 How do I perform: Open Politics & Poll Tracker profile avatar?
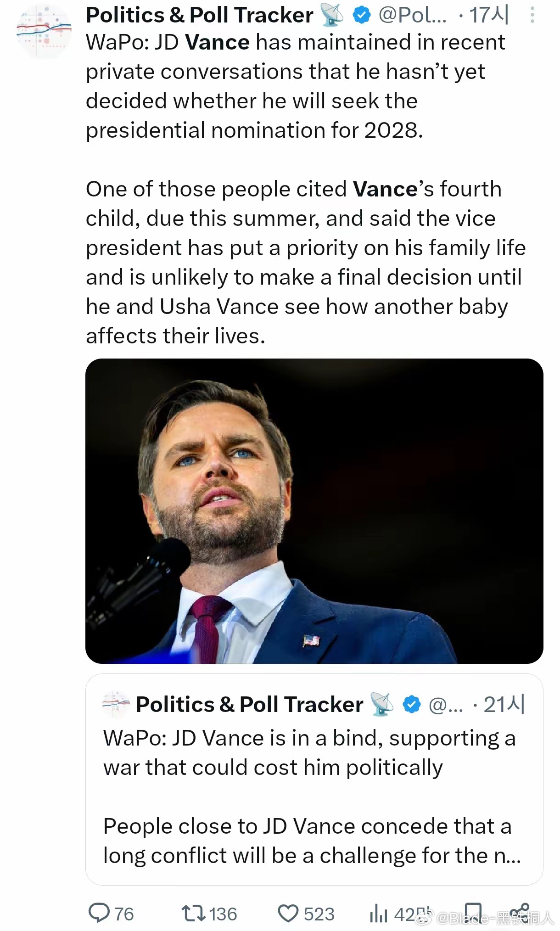(44, 30)
